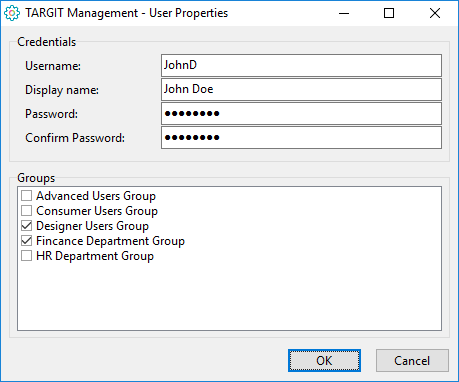Click the OK button
Image resolution: width=459 pixels, height=382 pixels.
pyautogui.click(x=324, y=360)
